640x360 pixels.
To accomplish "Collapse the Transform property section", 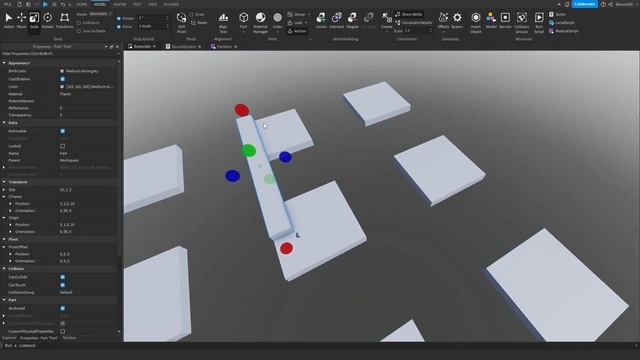I will point(4,182).
